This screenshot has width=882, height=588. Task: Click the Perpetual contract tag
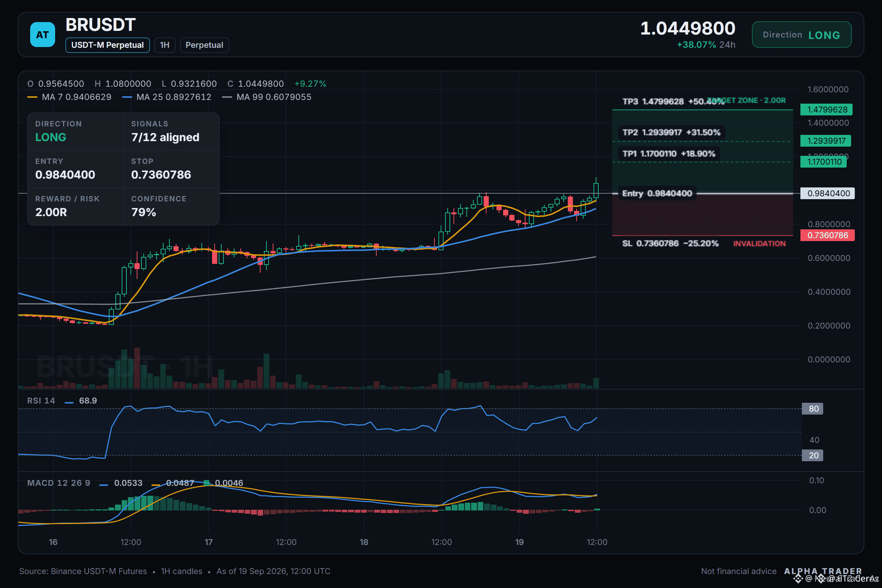coord(204,45)
